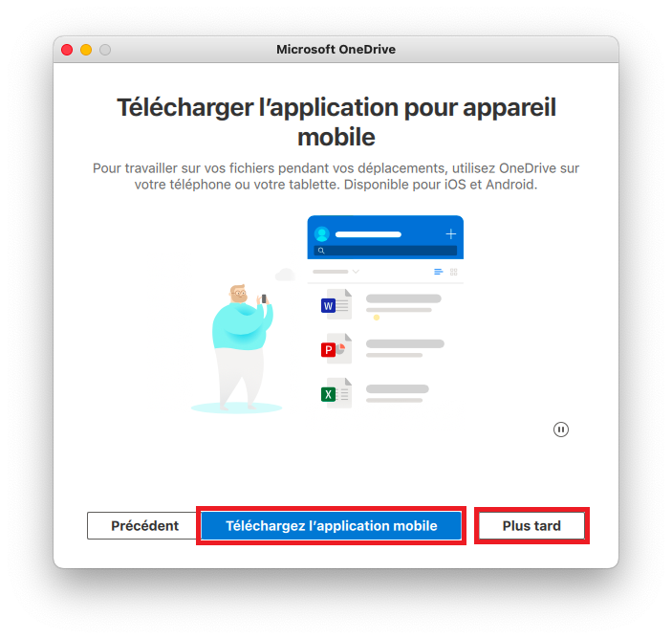Click the small cloud icon near the man
The height and width of the screenshot is (639, 672).
[x=286, y=274]
